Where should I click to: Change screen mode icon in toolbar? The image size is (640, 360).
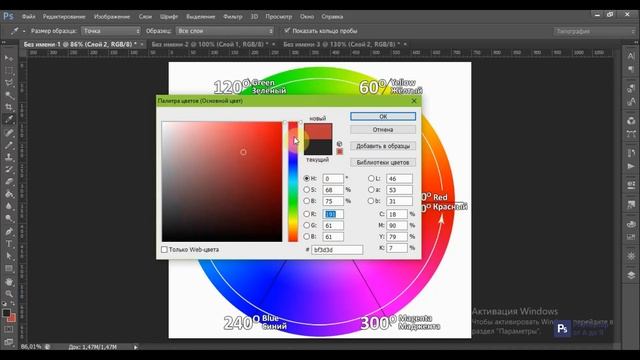9,342
